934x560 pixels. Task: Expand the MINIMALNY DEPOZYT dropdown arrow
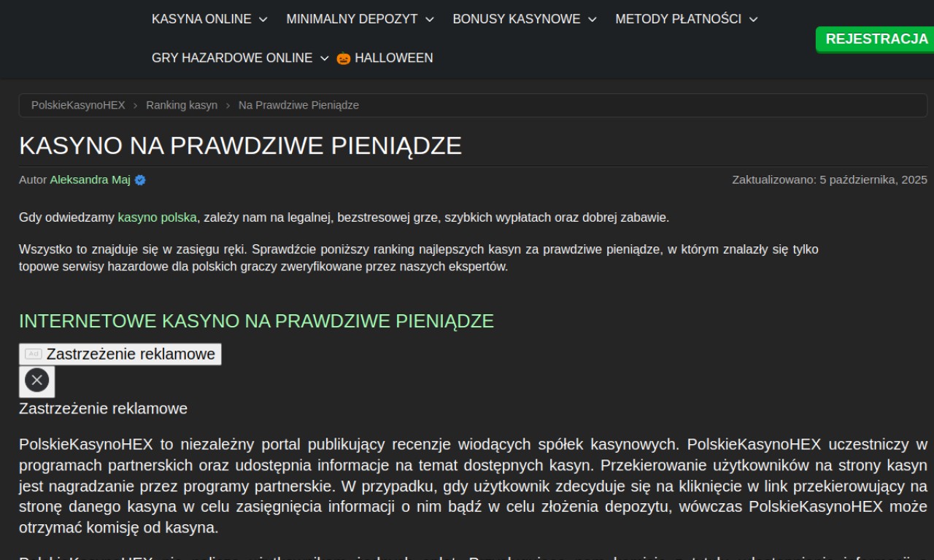click(x=430, y=20)
